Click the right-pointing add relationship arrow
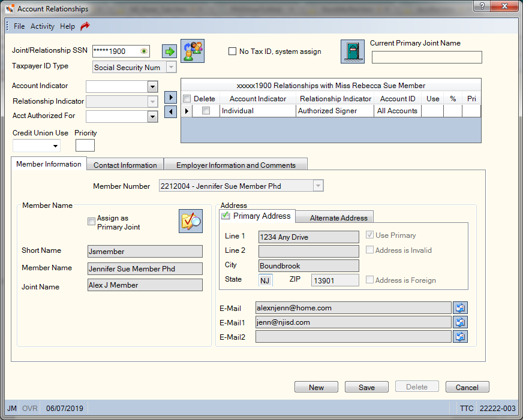Viewport: 523px width, 420px height. coord(171,98)
